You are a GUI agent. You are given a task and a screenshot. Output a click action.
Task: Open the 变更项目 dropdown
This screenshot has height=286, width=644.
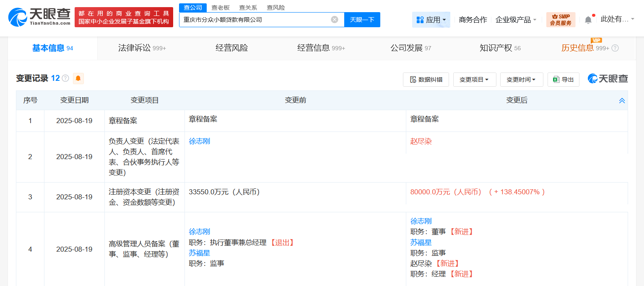click(475, 80)
